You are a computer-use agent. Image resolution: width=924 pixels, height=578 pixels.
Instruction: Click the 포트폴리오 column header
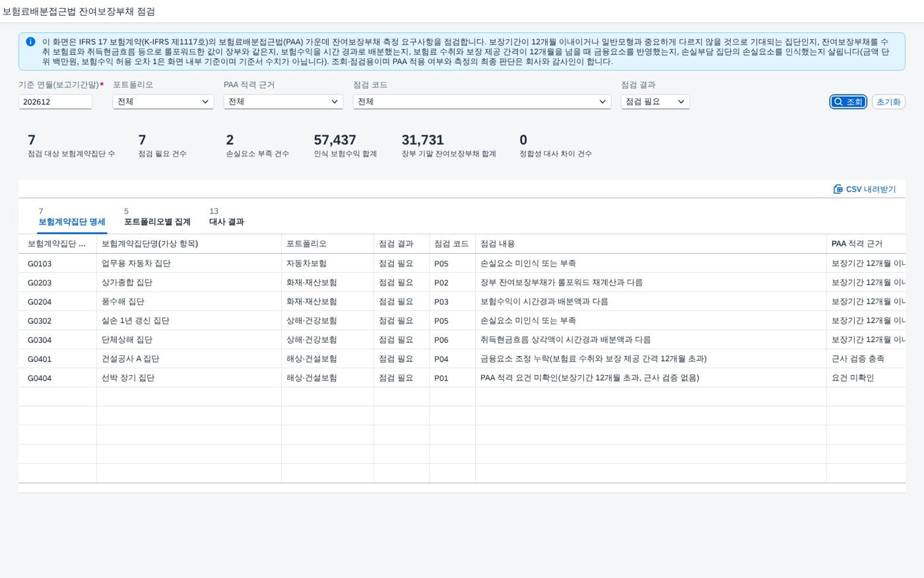coord(327,244)
